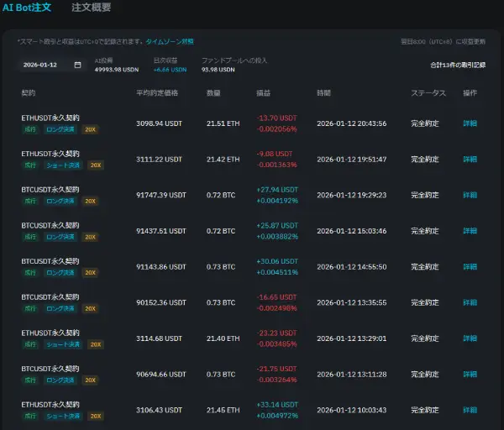The width and height of the screenshot is (504, 430).
Task: Select the AI Bot注文 tab
Action: [27, 8]
